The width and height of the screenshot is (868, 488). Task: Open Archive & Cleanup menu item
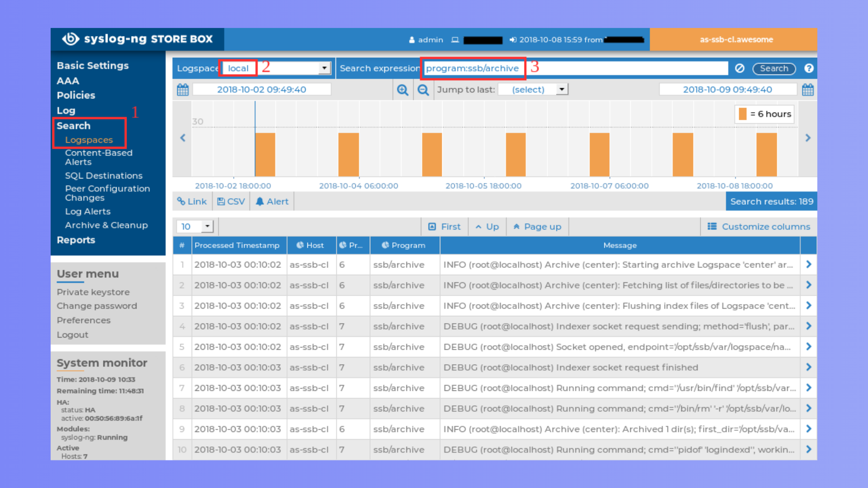[x=106, y=225]
